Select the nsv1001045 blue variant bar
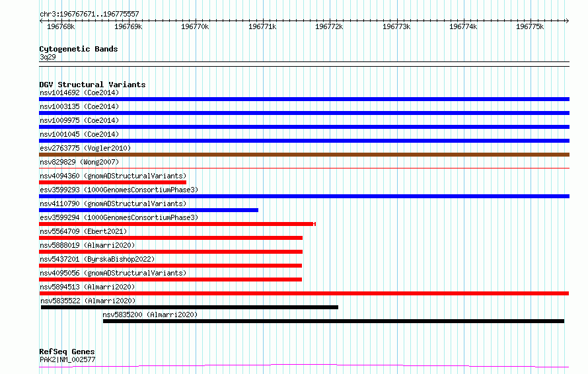588x374 pixels. pyautogui.click(x=304, y=141)
